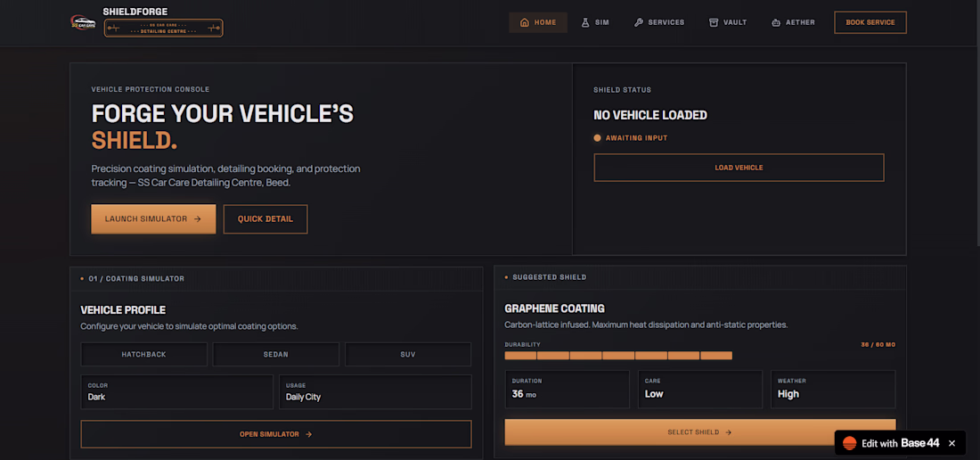The height and width of the screenshot is (460, 980).
Task: Click the Load Vehicle button
Action: click(x=739, y=168)
